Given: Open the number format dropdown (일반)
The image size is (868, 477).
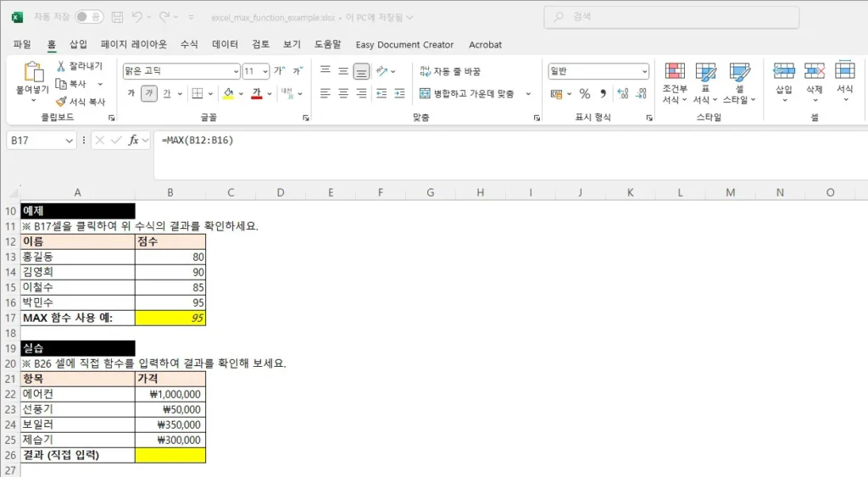Looking at the screenshot, I should pyautogui.click(x=644, y=71).
